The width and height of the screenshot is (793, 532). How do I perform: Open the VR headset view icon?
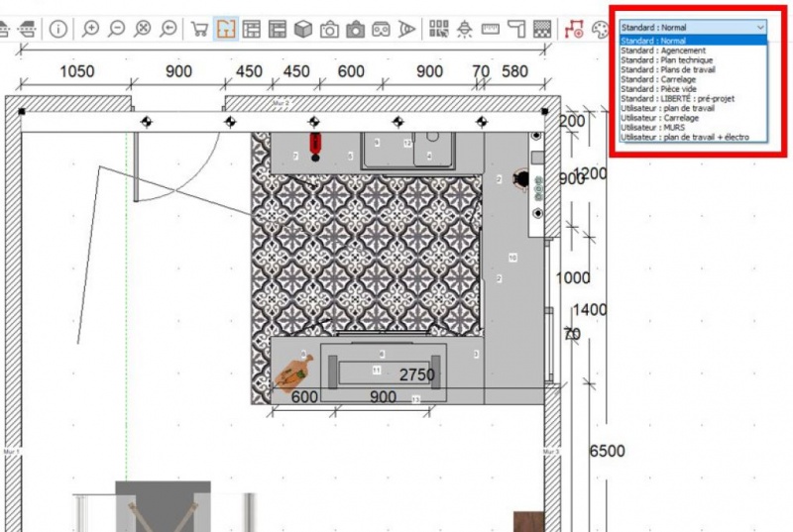(381, 29)
